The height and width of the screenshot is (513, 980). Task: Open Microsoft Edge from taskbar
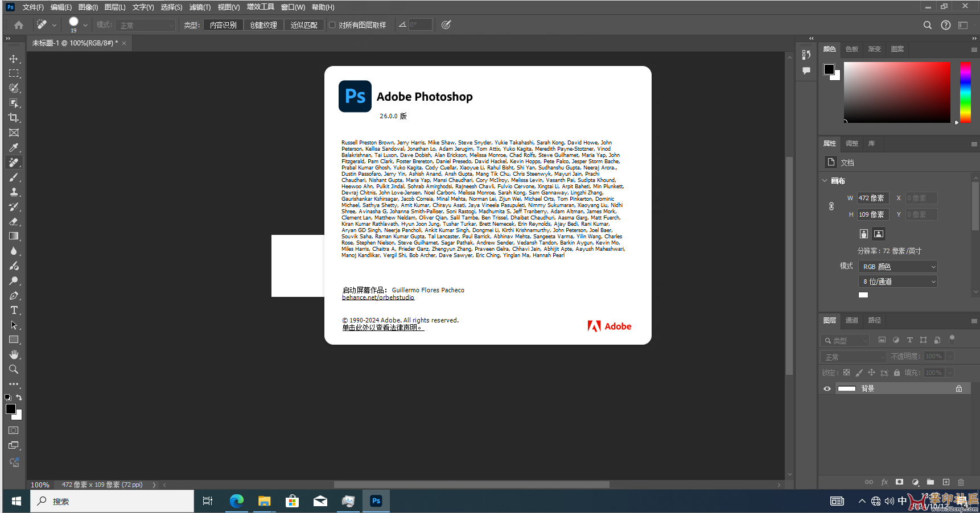click(237, 501)
